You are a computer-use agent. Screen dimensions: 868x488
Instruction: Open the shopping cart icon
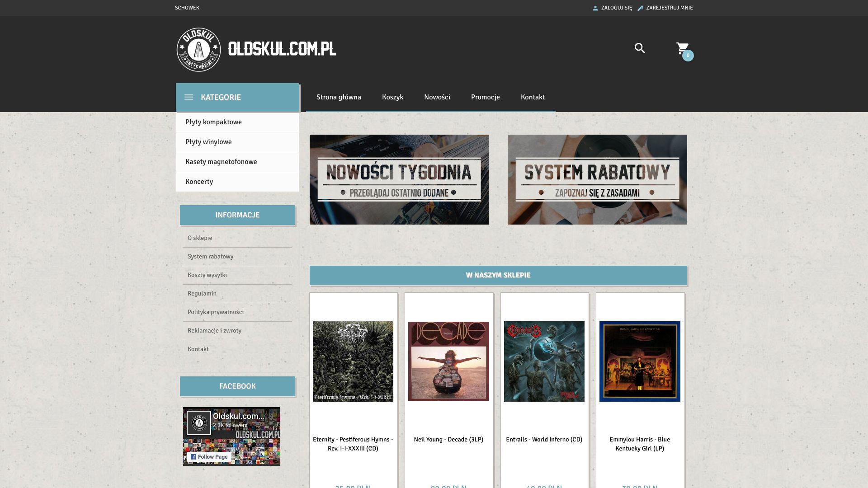pos(682,48)
